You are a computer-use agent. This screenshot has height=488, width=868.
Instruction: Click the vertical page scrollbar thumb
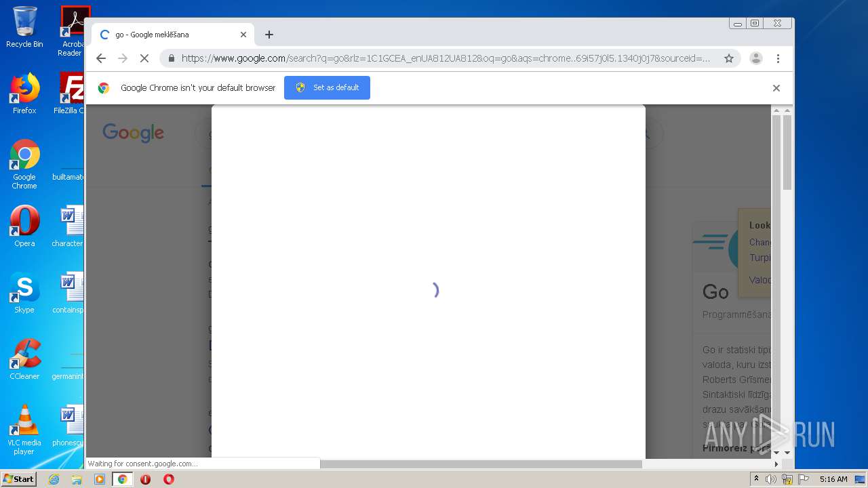787,152
